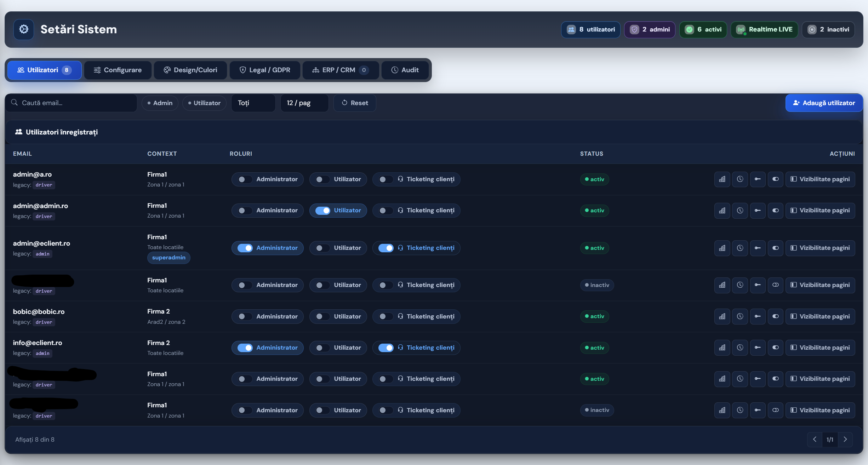Click building icon in bobic@bobic.ro row
The height and width of the screenshot is (465, 868).
pos(722,316)
